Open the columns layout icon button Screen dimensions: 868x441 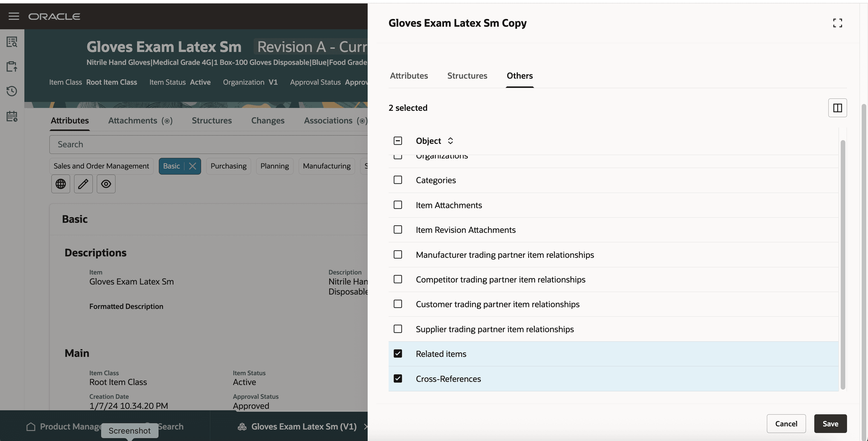click(x=837, y=108)
